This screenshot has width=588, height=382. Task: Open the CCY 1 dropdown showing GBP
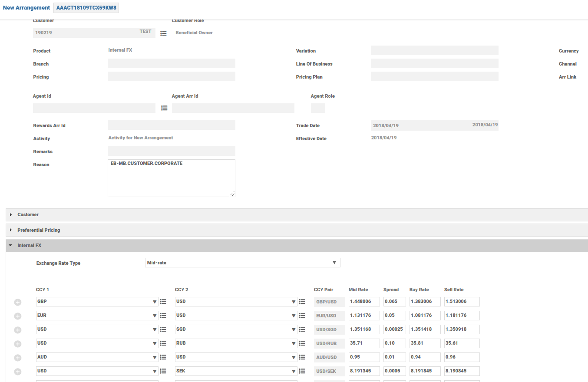pos(97,302)
